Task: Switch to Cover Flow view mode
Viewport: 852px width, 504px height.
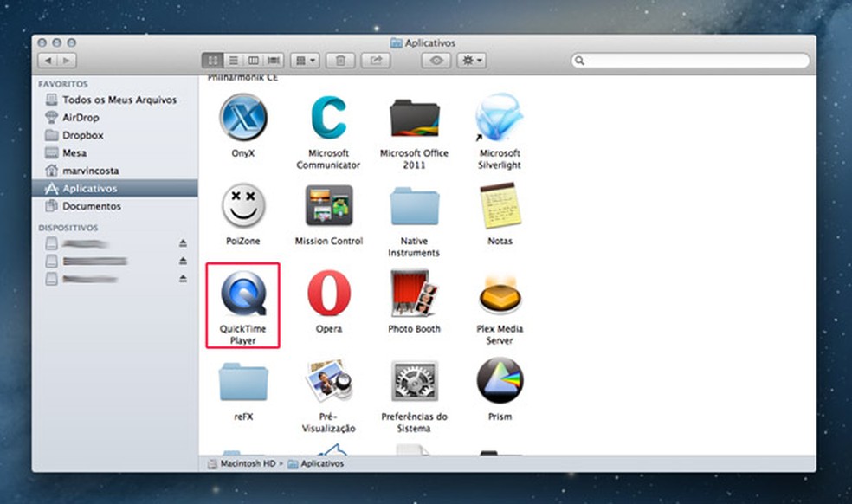Action: 274,61
